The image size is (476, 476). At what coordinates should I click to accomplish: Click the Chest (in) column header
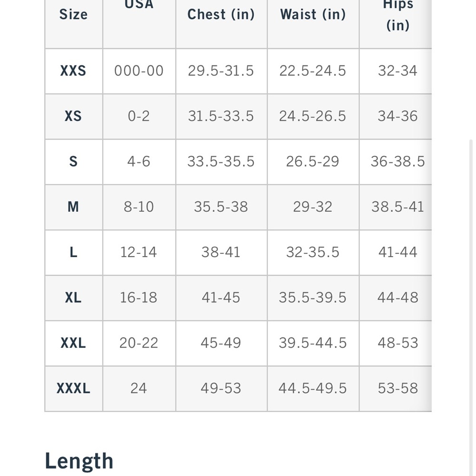[221, 14]
